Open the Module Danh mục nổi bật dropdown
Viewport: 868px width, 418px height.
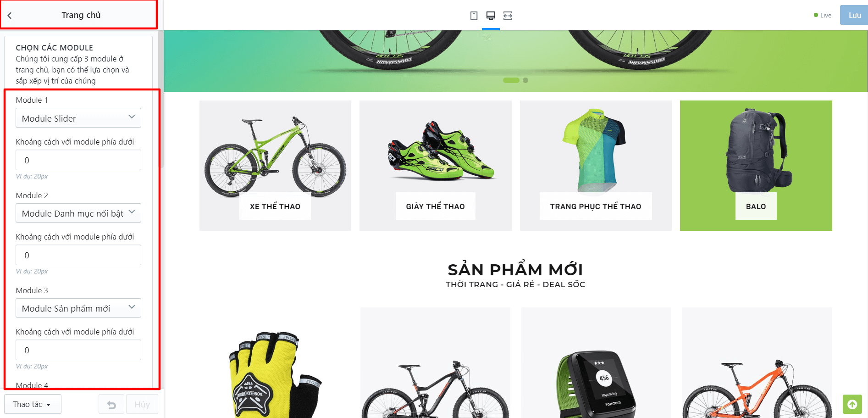point(78,213)
